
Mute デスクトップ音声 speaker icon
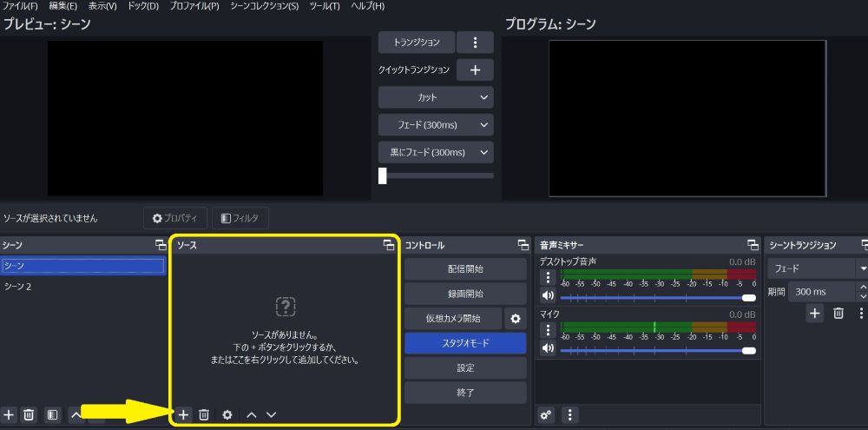tap(548, 295)
